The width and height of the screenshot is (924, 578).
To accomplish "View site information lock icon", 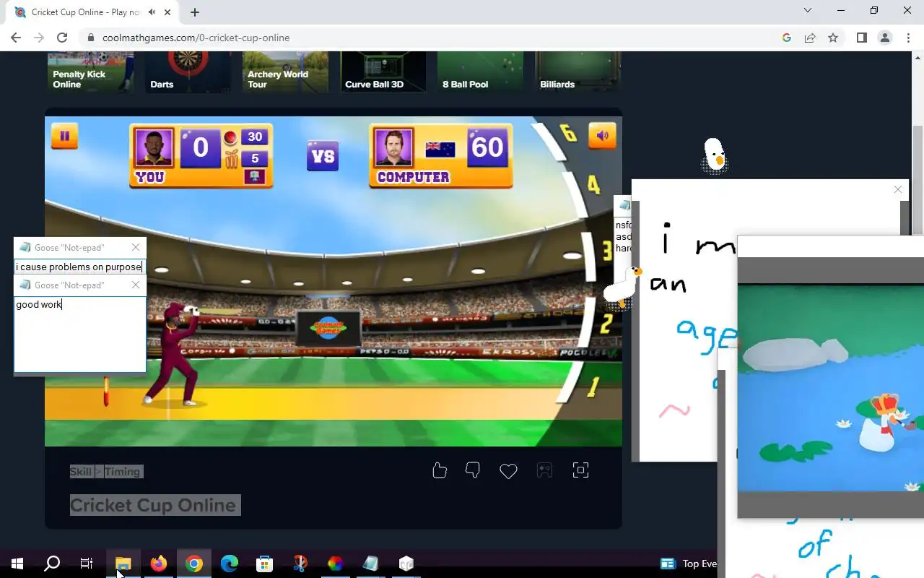I will tap(91, 38).
